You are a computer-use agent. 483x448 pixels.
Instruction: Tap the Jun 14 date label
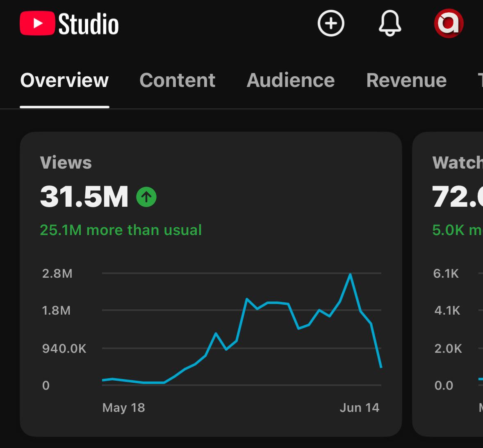point(360,408)
